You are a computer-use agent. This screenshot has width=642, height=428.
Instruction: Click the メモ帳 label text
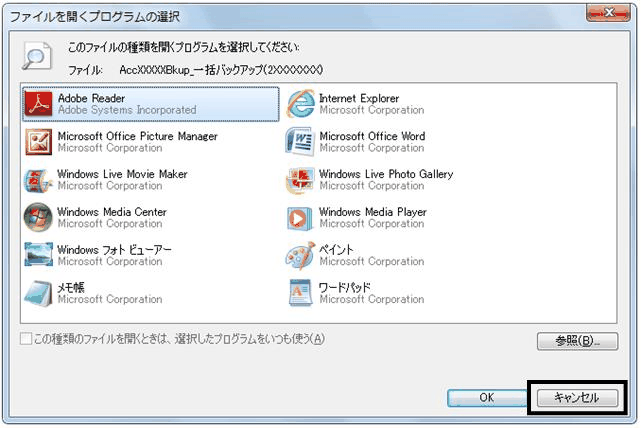tap(71, 288)
